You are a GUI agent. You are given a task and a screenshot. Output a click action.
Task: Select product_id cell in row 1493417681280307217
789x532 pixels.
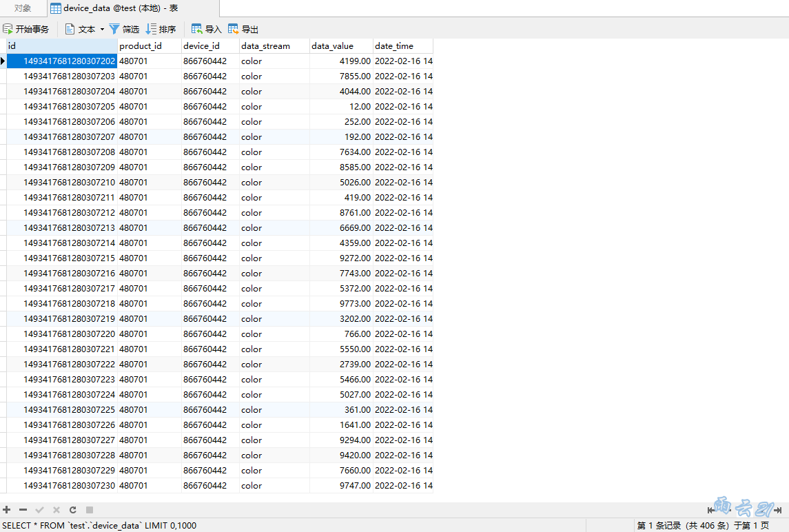tap(149, 289)
